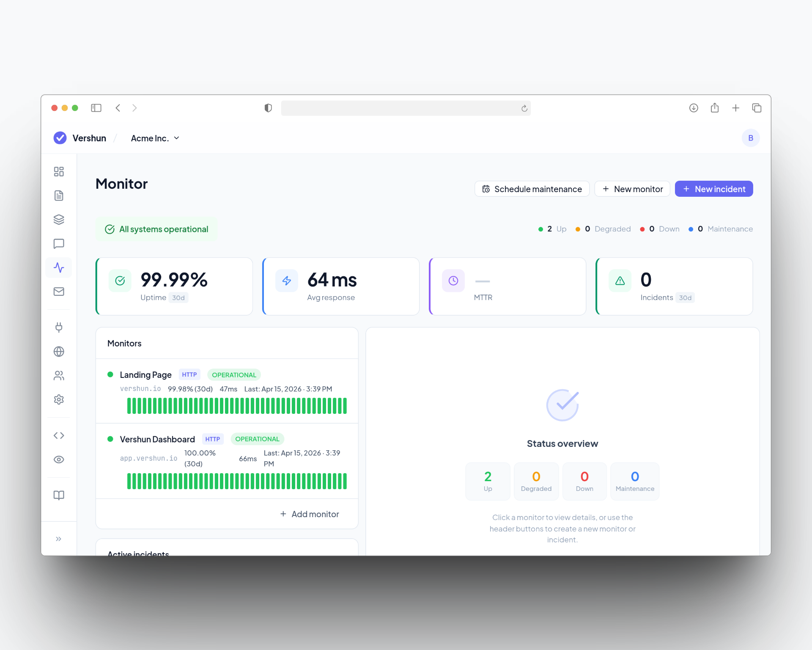This screenshot has width=812, height=650.
Task: Click the browser address bar field
Action: coord(400,108)
